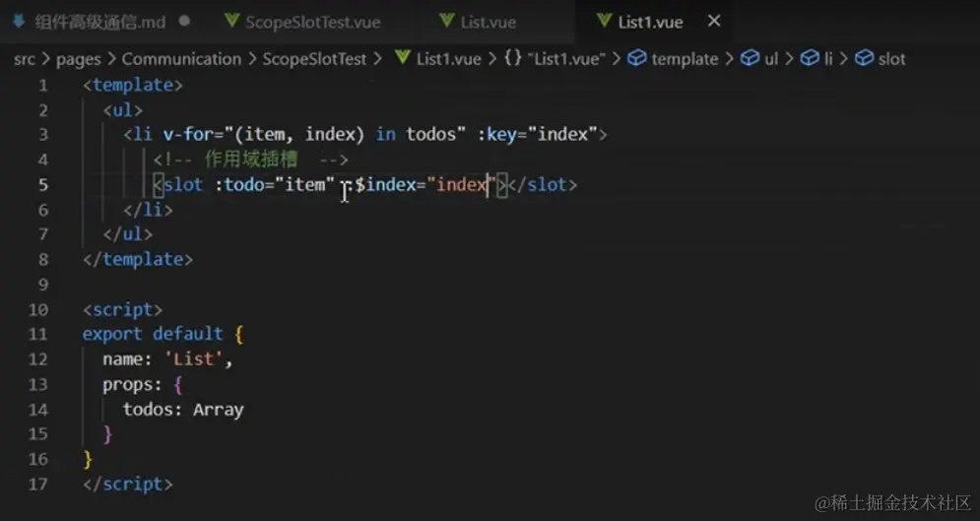Open slot breadcrumb segment
The height and width of the screenshot is (521, 980).
tap(892, 59)
